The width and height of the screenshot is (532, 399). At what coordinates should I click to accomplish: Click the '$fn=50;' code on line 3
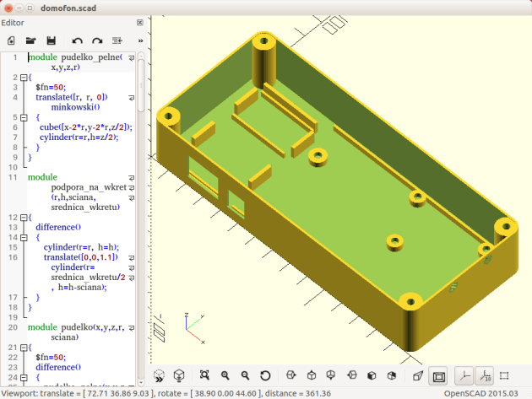point(51,87)
